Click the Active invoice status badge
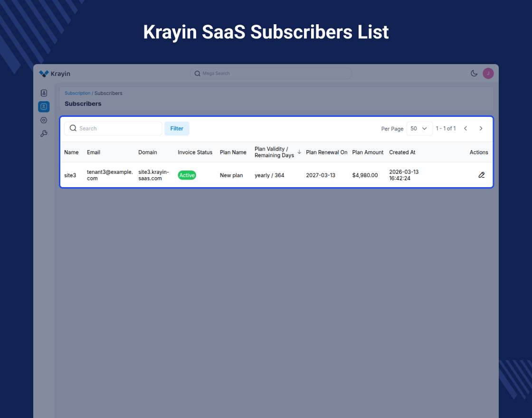The height and width of the screenshot is (418, 532). point(187,175)
